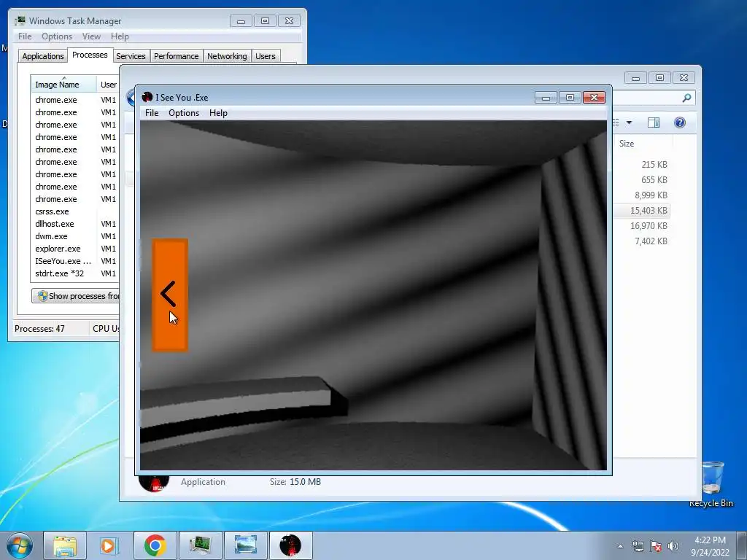Click the search magnifier icon in Explorer
747x560 pixels.
tap(686, 98)
